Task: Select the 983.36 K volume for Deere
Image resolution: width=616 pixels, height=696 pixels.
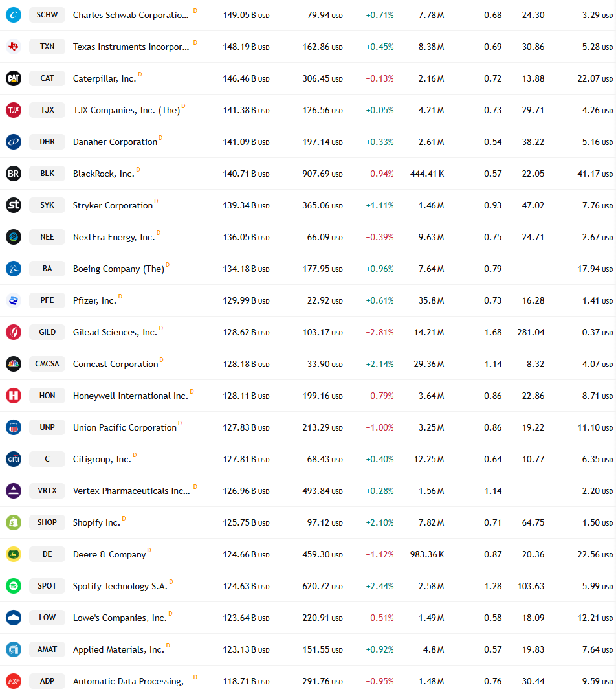Action: click(x=427, y=554)
